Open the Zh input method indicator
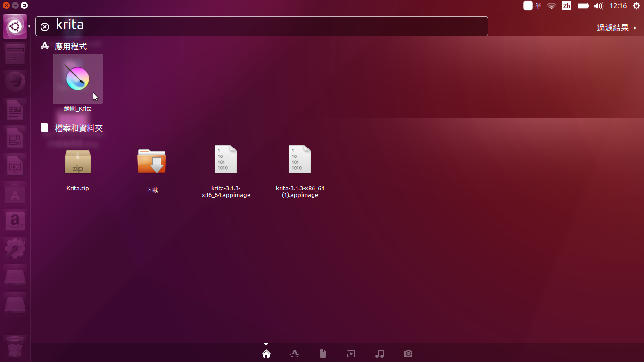 click(567, 6)
